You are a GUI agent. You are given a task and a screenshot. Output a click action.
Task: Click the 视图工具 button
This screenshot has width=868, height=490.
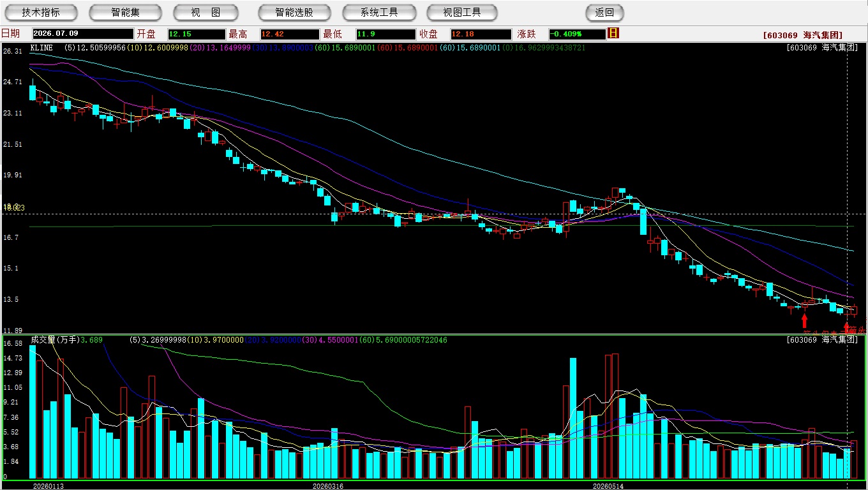463,12
